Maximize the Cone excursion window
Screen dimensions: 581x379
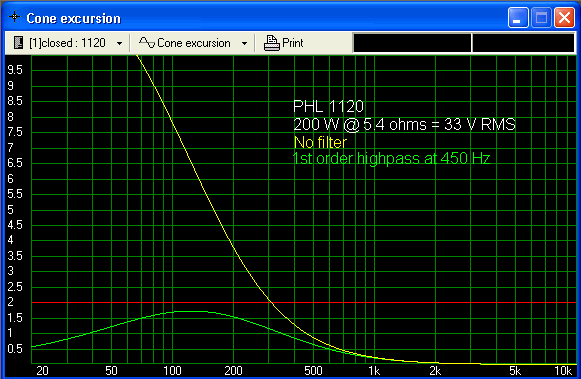click(541, 17)
